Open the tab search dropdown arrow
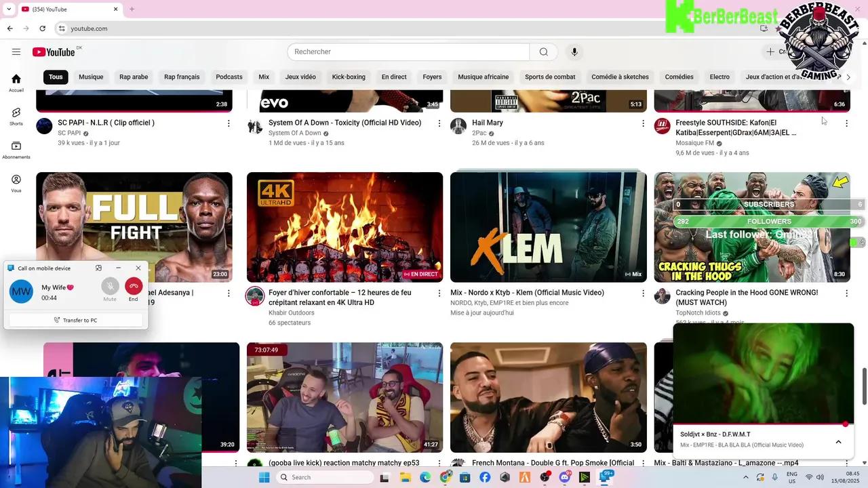Viewport: 868px width, 488px height. coord(8,9)
